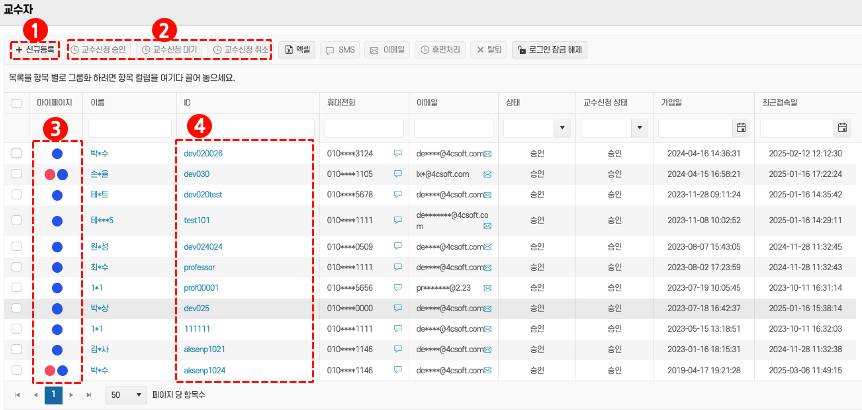Toggle the select-all header checkbox

coord(16,102)
